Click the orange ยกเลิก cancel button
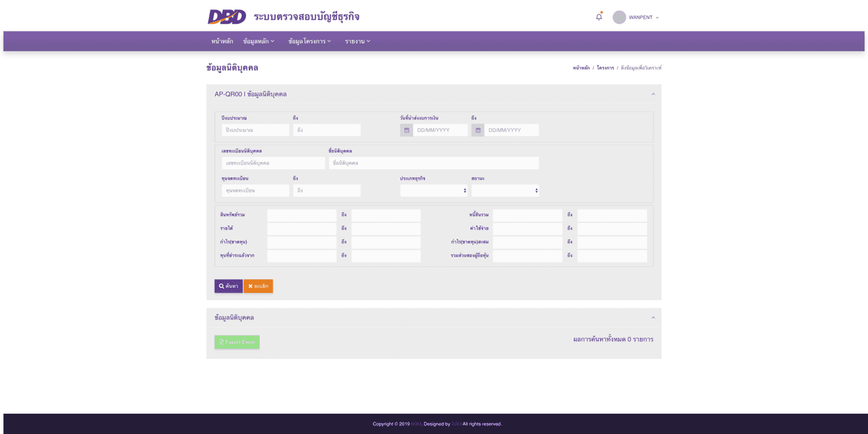Screen dimensions: 868x434 (x=258, y=286)
